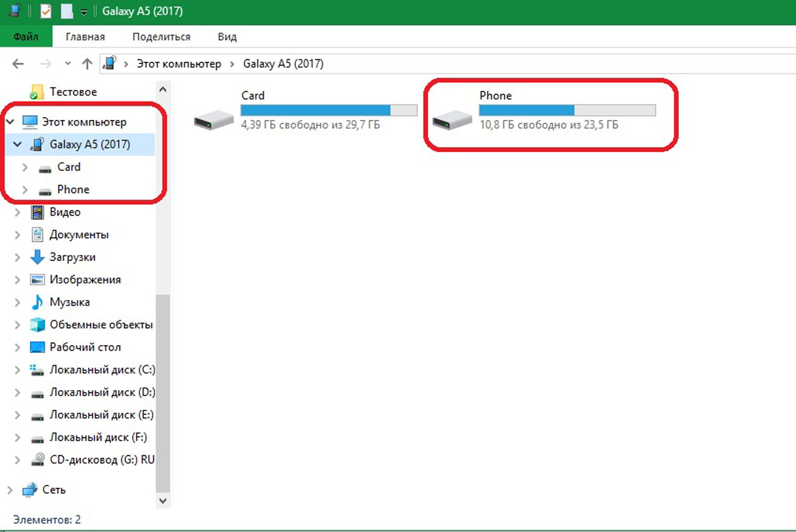Open the Phone storage drive icon
This screenshot has height=532, width=796.
coord(452,121)
